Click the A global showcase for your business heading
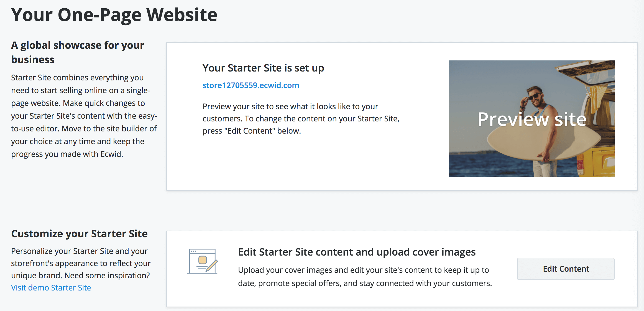The width and height of the screenshot is (644, 311). (78, 52)
